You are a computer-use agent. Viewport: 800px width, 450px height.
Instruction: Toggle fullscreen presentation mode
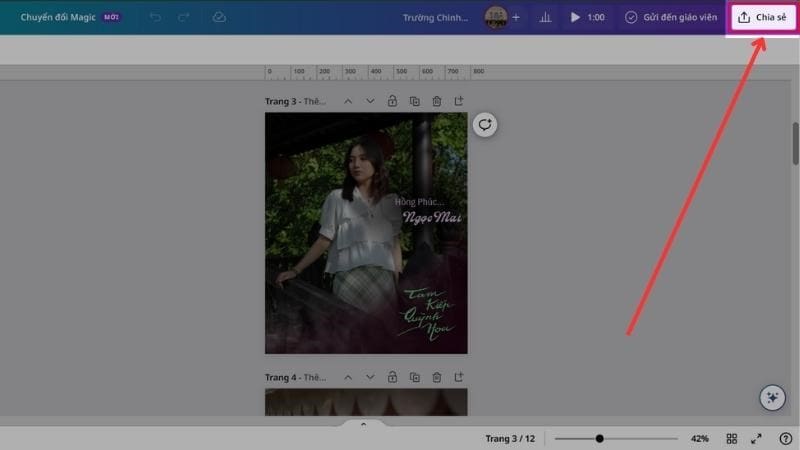coord(757,438)
